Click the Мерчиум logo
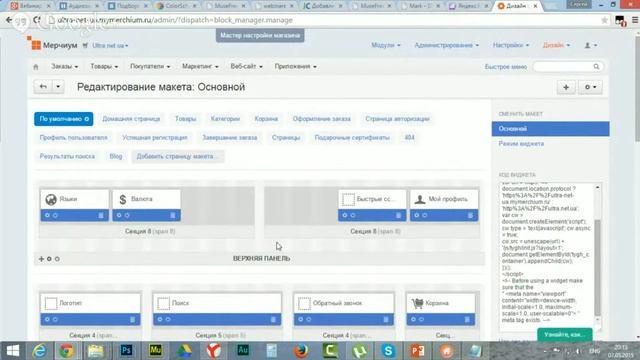The image size is (640, 360). [52, 44]
